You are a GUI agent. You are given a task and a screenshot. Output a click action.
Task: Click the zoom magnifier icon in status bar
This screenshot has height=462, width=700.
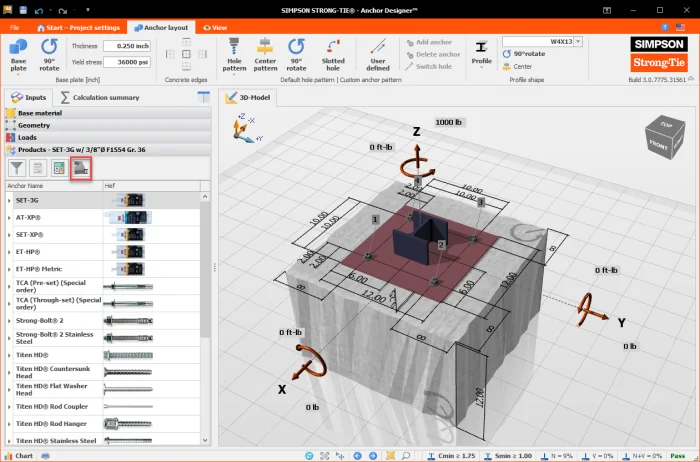pyautogui.click(x=406, y=456)
